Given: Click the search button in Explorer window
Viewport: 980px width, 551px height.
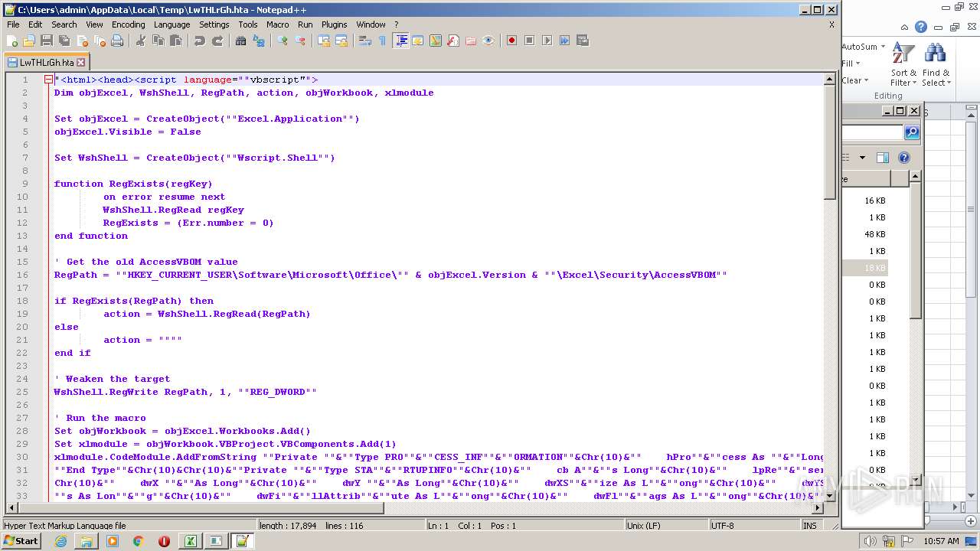Looking at the screenshot, I should coord(911,132).
